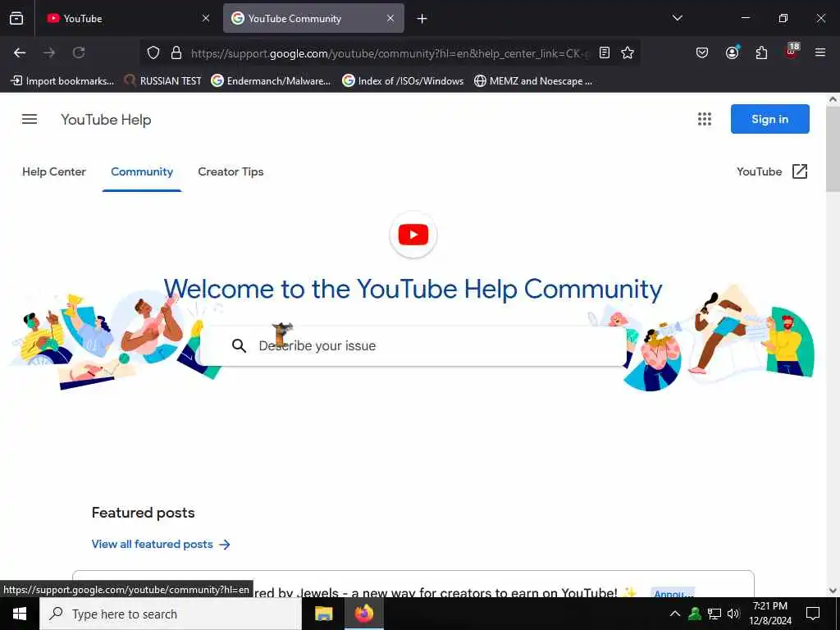Click the YouTube Help title

[x=106, y=120]
